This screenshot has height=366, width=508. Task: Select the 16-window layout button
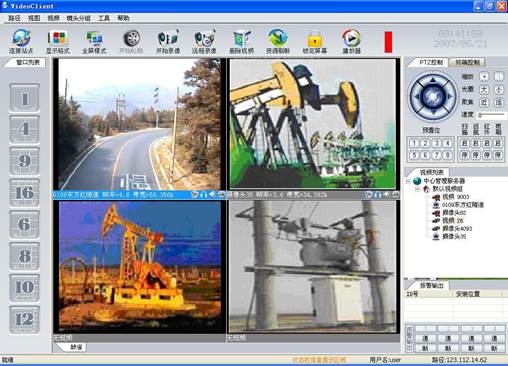point(25,193)
